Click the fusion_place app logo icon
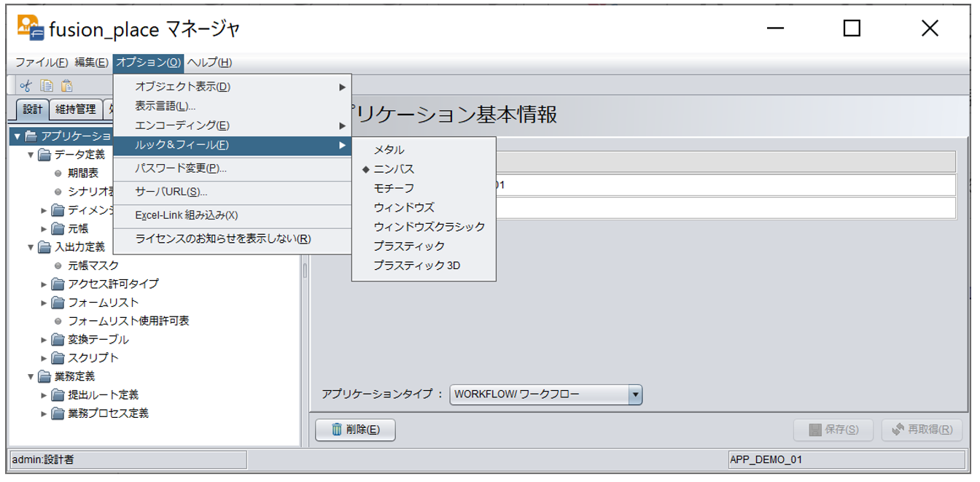The width and height of the screenshot is (980, 482). click(31, 28)
